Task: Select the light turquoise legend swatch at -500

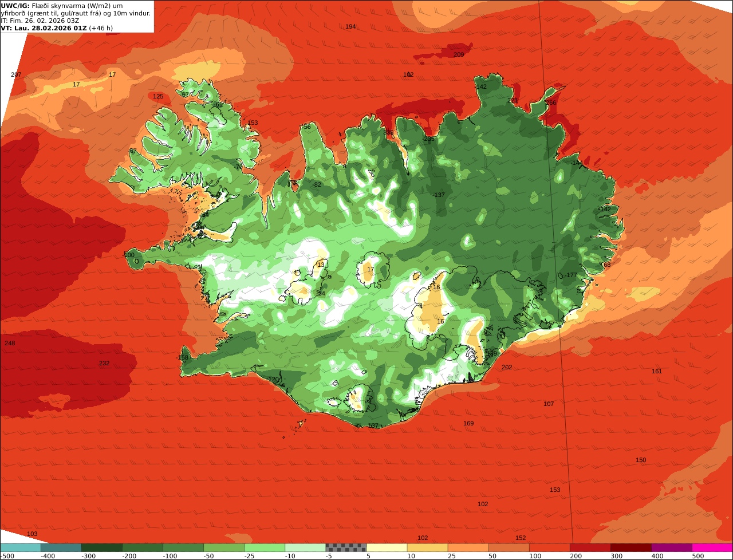Action: (x=20, y=548)
